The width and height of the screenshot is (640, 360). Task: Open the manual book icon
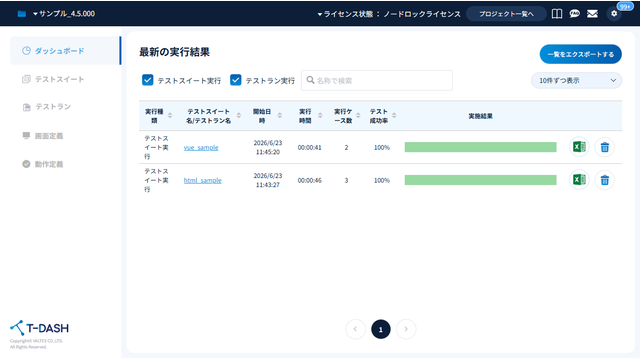pos(557,14)
